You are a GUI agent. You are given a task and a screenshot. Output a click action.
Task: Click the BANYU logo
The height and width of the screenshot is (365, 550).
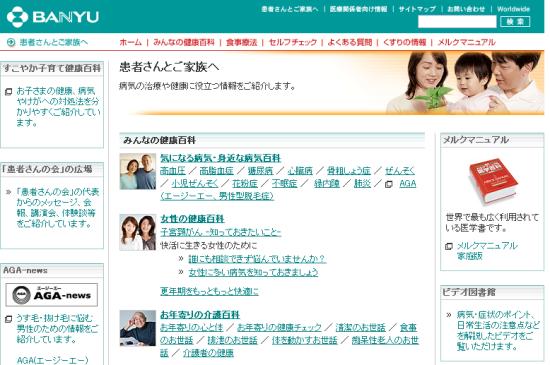tap(53, 16)
